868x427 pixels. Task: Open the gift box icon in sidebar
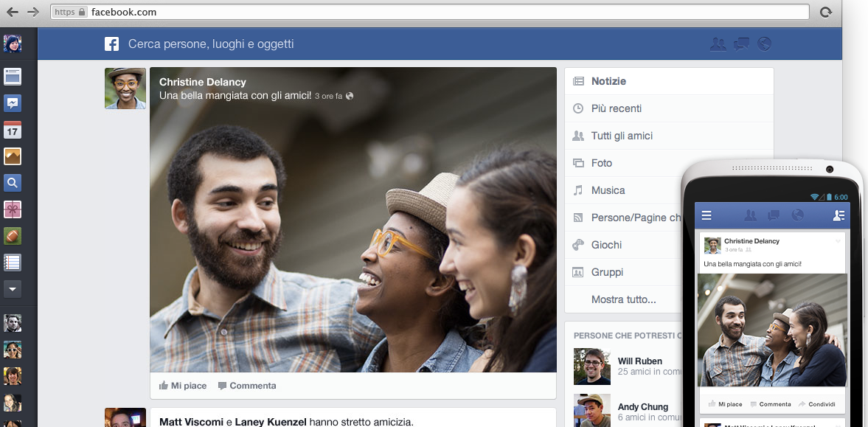coord(13,209)
